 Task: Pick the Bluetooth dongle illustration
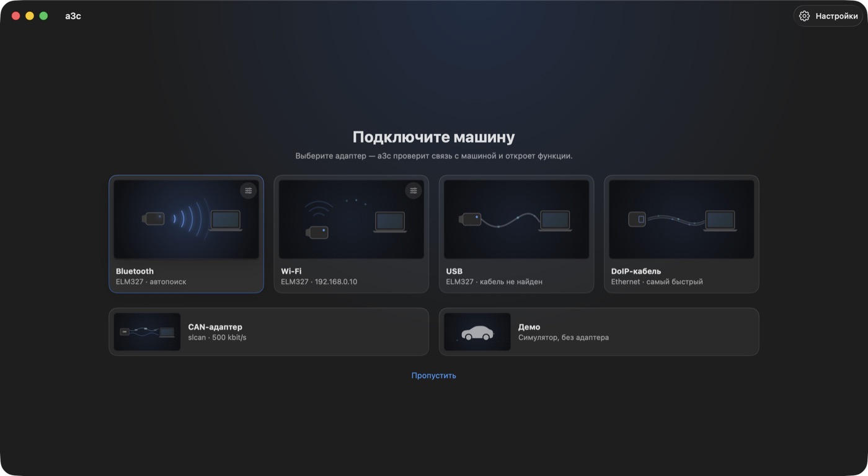click(187, 219)
